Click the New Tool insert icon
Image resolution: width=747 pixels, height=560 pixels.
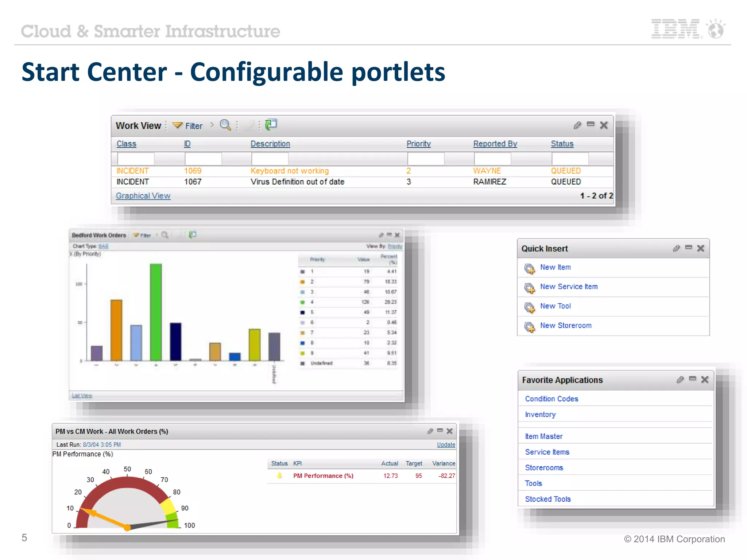pyautogui.click(x=529, y=307)
